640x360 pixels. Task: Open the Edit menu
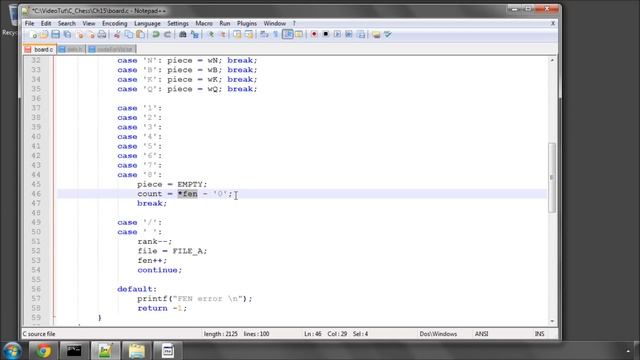coord(46,23)
